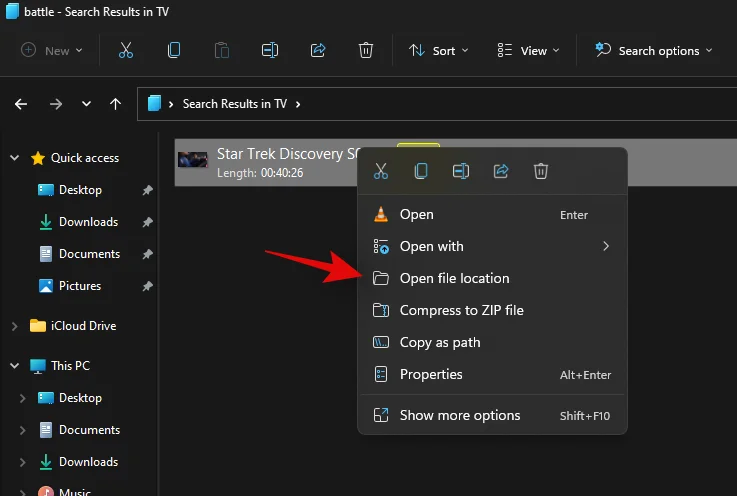Open the Sort dropdown

[433, 50]
